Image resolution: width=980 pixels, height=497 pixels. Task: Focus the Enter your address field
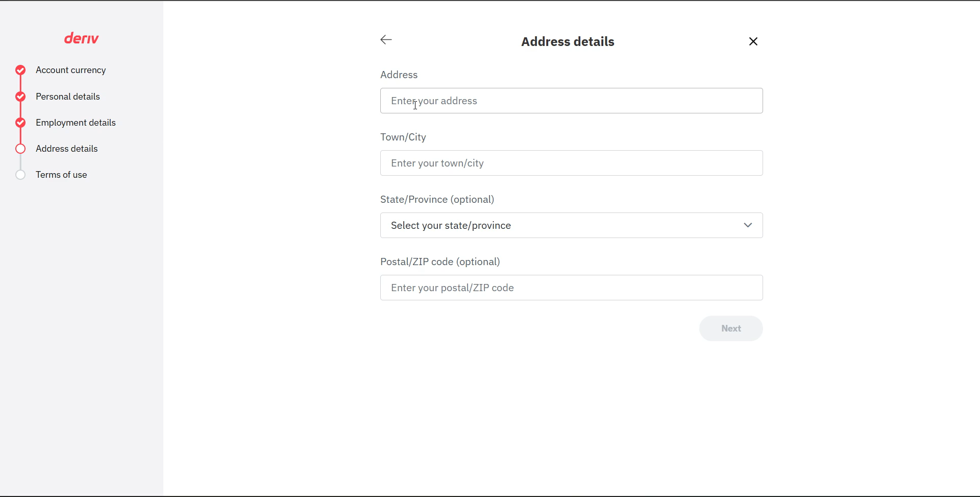(572, 101)
